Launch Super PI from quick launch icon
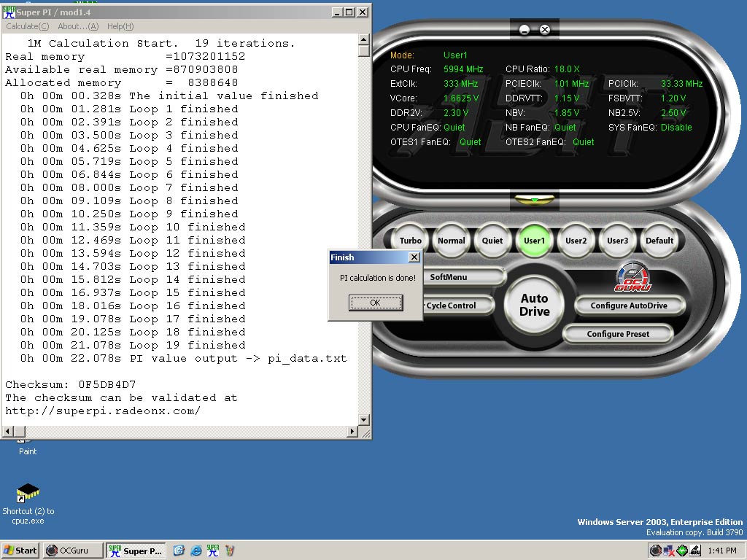 (213, 551)
